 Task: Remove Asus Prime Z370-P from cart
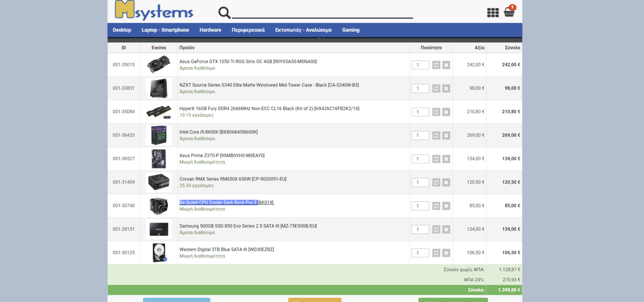pyautogui.click(x=446, y=159)
